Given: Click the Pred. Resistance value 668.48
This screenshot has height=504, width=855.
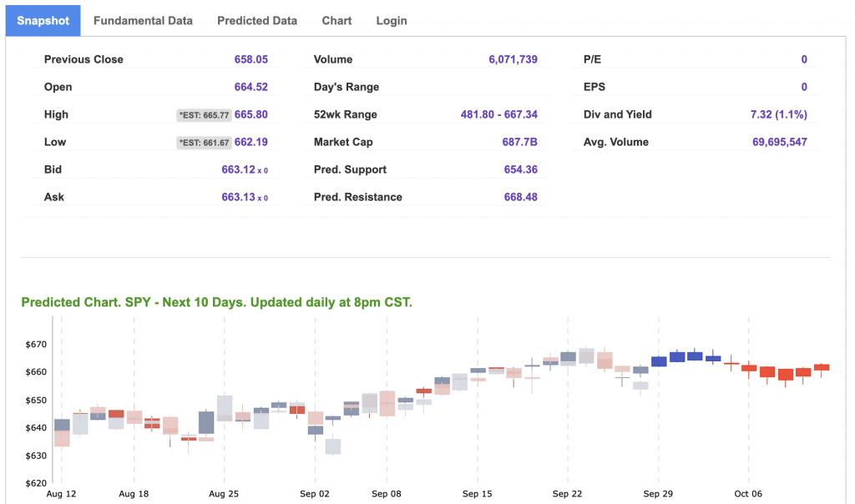Looking at the screenshot, I should [520, 197].
